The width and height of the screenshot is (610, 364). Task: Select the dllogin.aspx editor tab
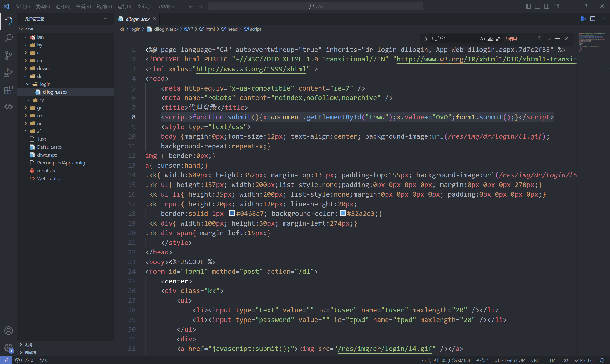(x=137, y=19)
